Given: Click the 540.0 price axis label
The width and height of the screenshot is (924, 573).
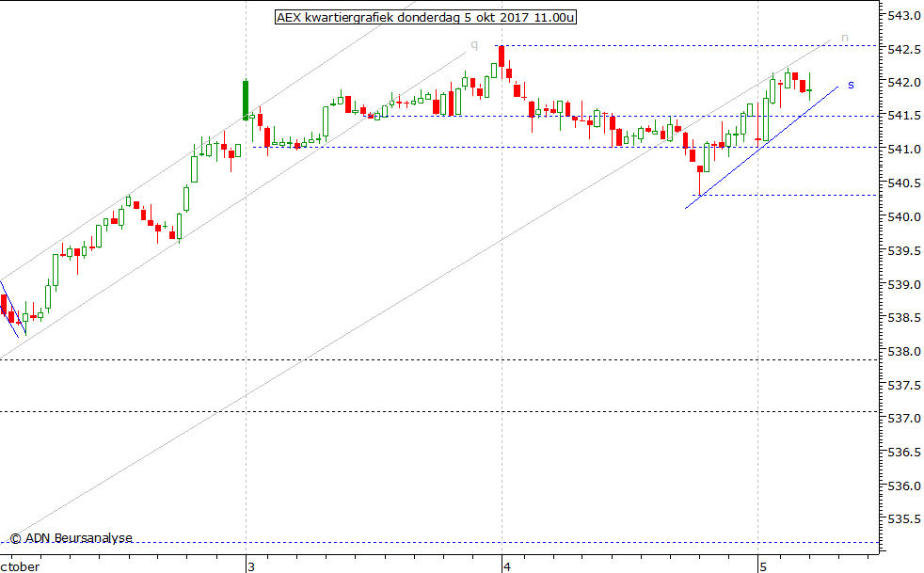Looking at the screenshot, I should coord(904,217).
